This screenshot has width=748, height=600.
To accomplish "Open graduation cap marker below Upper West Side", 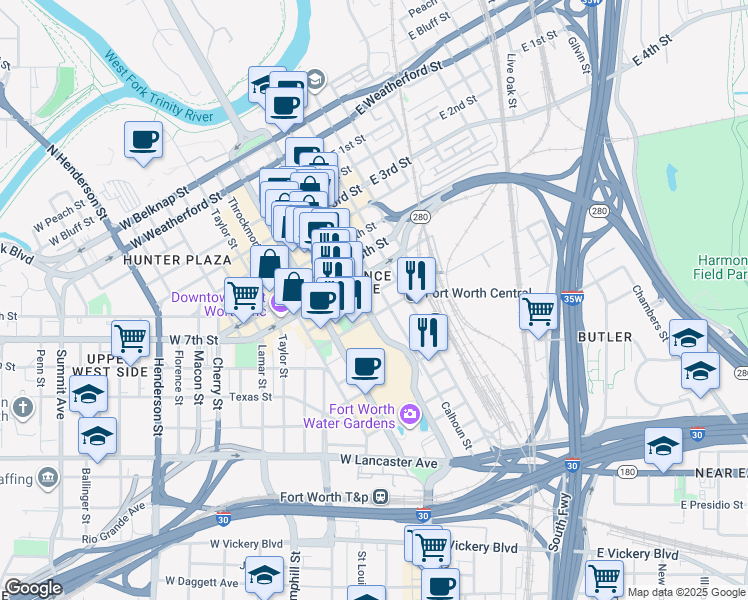I will tap(89, 394).
